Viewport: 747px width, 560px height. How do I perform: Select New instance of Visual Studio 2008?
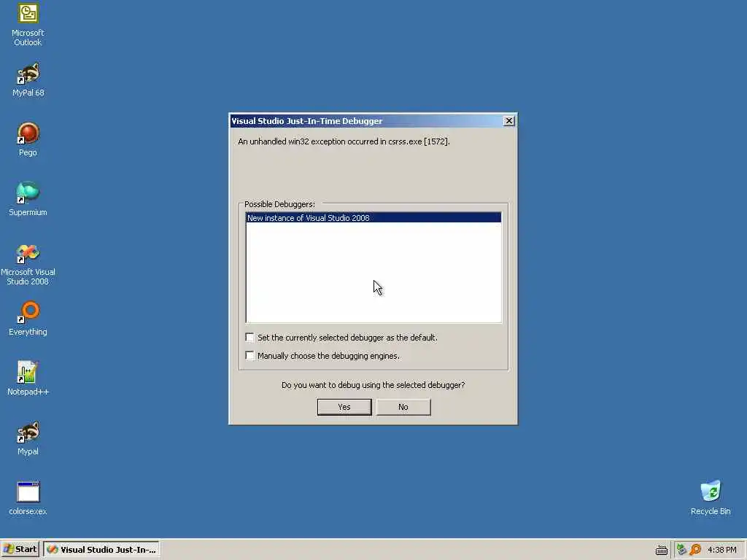point(373,218)
